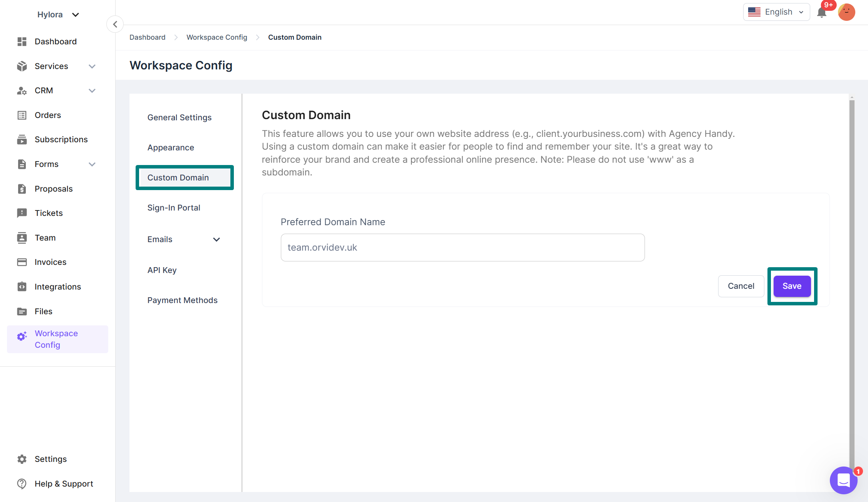The image size is (868, 502).
Task: Select the Sign-In Portal tab
Action: (174, 207)
